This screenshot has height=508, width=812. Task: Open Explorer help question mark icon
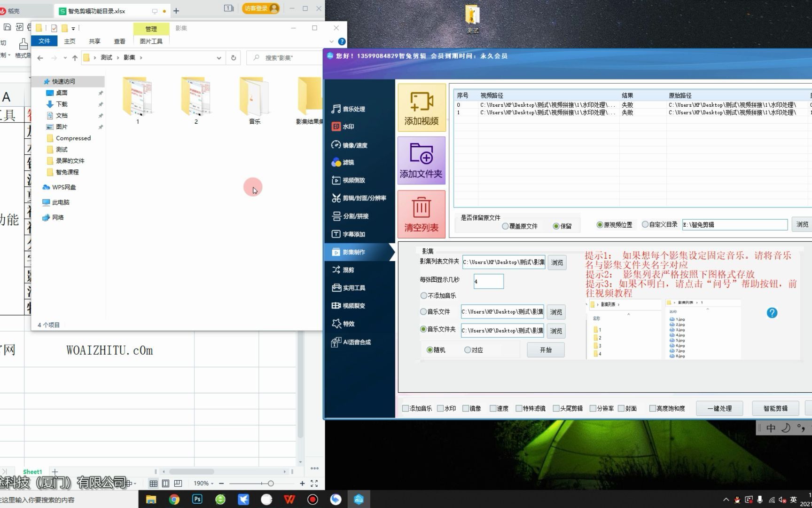point(342,41)
